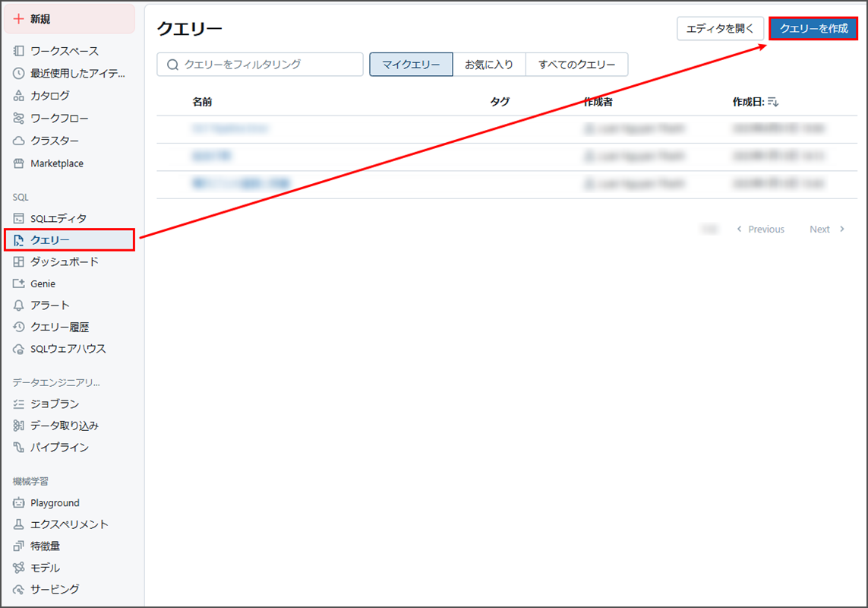Open the ワークスペース sidebar icon

(x=18, y=51)
